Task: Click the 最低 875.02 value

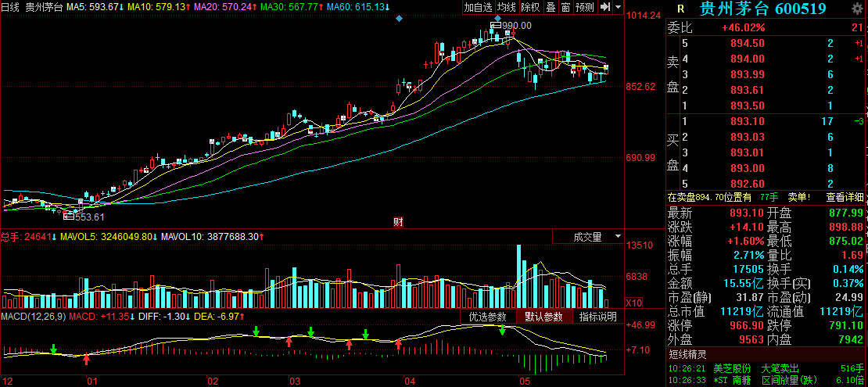Action: click(846, 241)
